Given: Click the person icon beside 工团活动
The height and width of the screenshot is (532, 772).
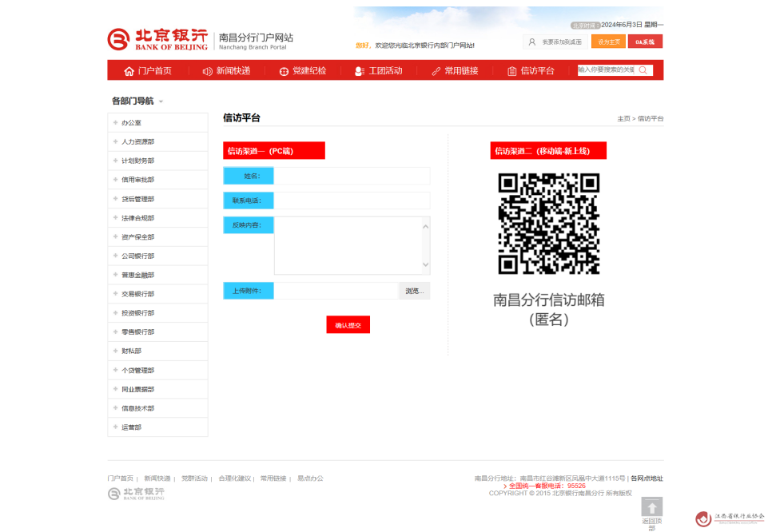Looking at the screenshot, I should click(360, 71).
